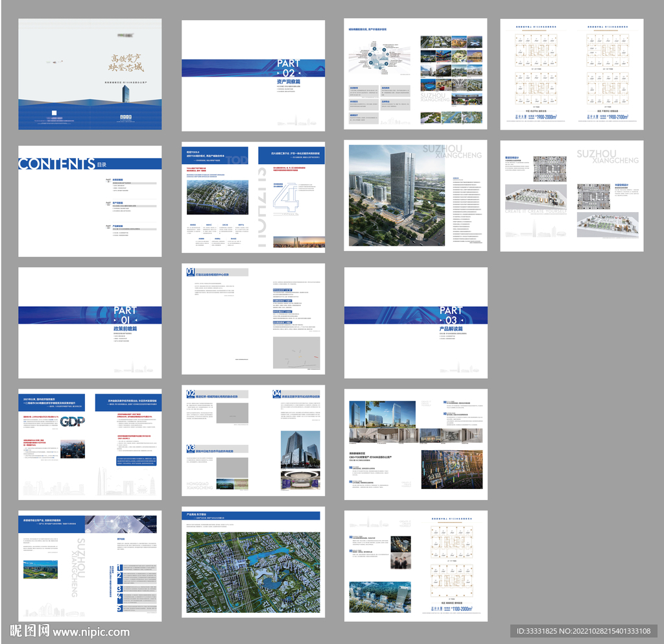Select the building photos and night aerial page
Image resolution: width=664 pixels, height=644 pixels.
coord(416,445)
